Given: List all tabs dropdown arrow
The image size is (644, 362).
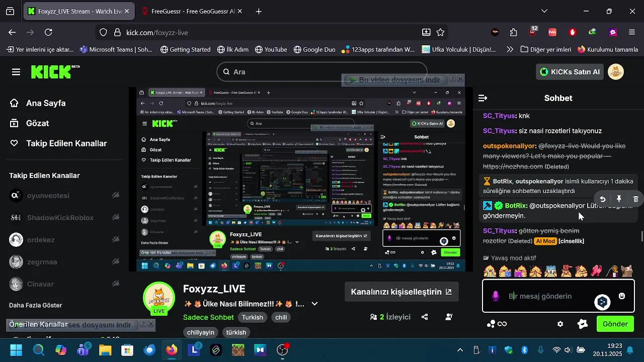Looking at the screenshot, I should click(544, 11).
